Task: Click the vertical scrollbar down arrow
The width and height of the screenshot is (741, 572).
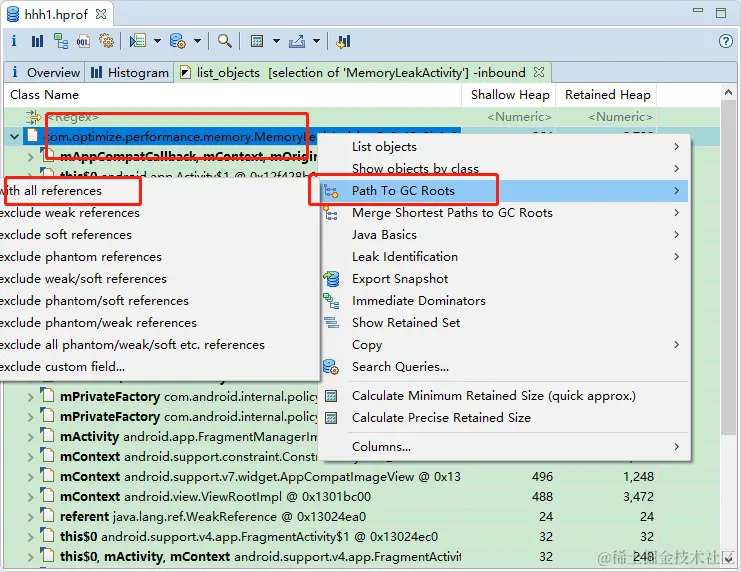Action: [728, 559]
